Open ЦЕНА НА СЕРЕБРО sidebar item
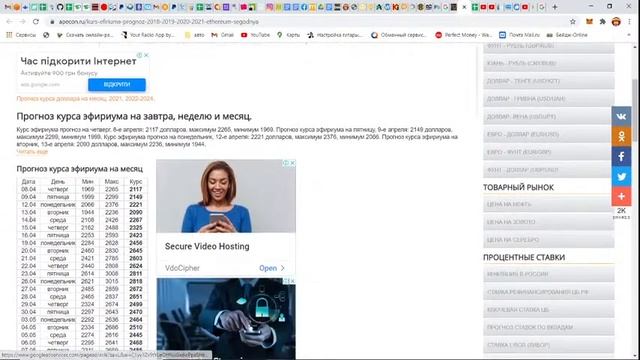 [x=549, y=240]
